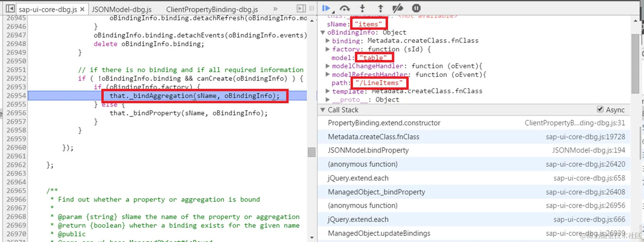Viewport: 644px width, 242px height.
Task: Show more tabs via the double chevron
Action: click(x=275, y=9)
